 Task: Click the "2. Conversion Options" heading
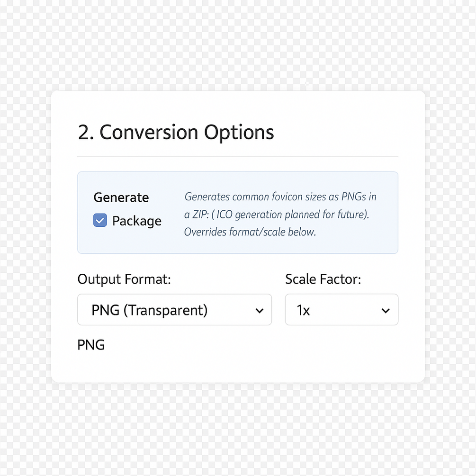click(x=176, y=132)
